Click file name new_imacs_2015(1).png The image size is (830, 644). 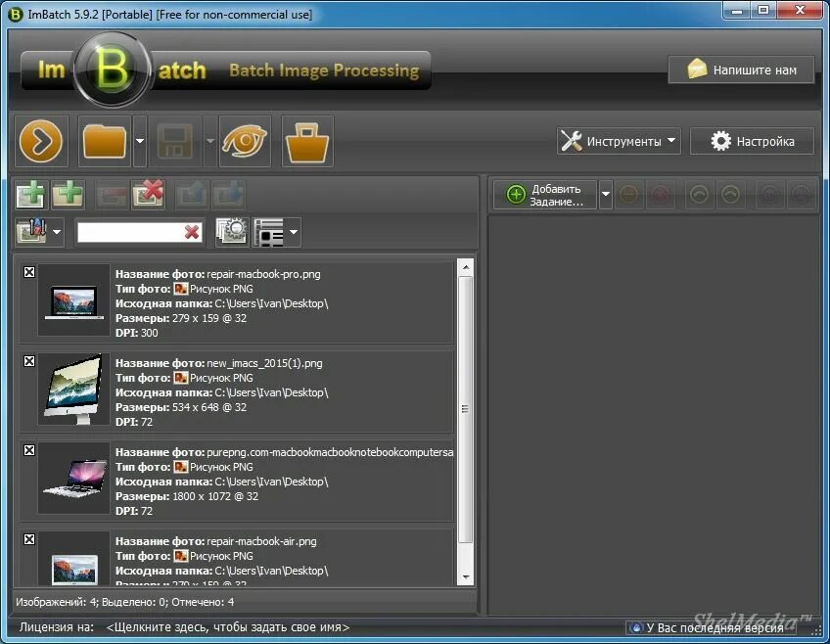[x=264, y=363]
